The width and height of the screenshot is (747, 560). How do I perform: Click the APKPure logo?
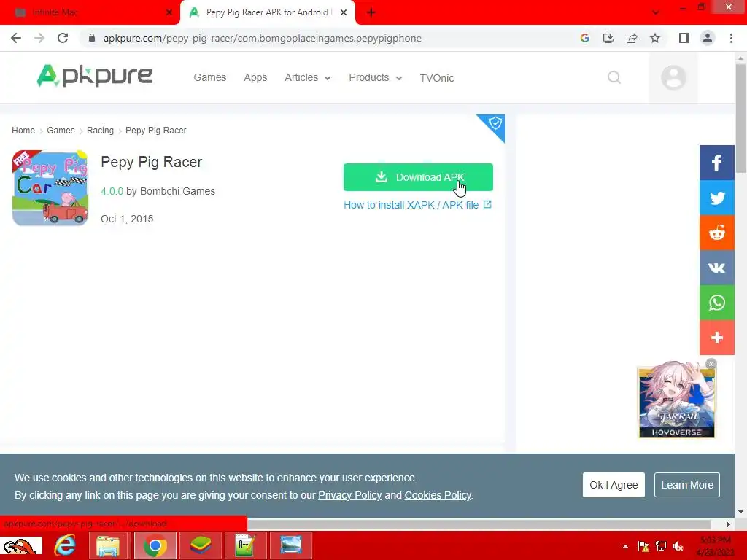pos(94,76)
